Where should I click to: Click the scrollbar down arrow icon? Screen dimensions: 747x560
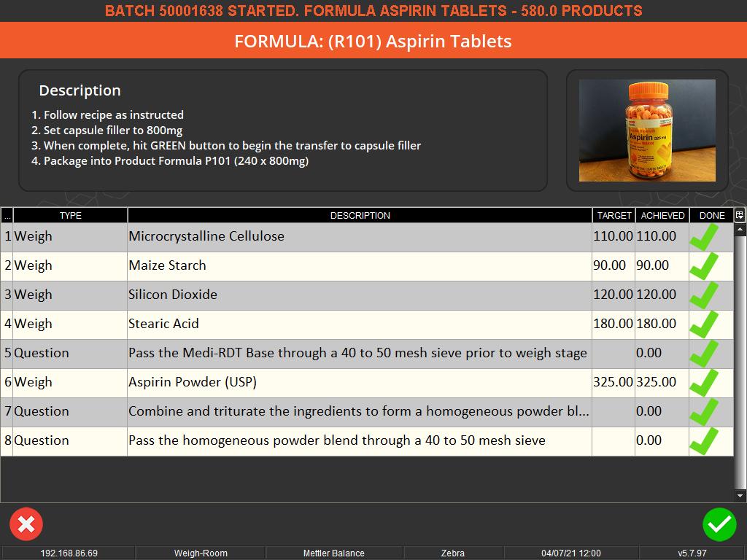click(739, 495)
